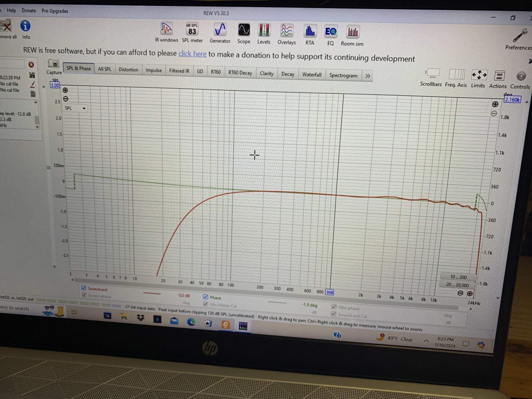The width and height of the screenshot is (532, 399).
Task: Save measurement with disk icon
Action: point(32,75)
